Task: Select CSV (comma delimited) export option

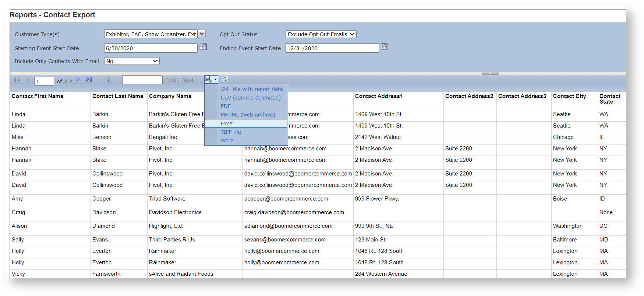Action: pyautogui.click(x=250, y=98)
